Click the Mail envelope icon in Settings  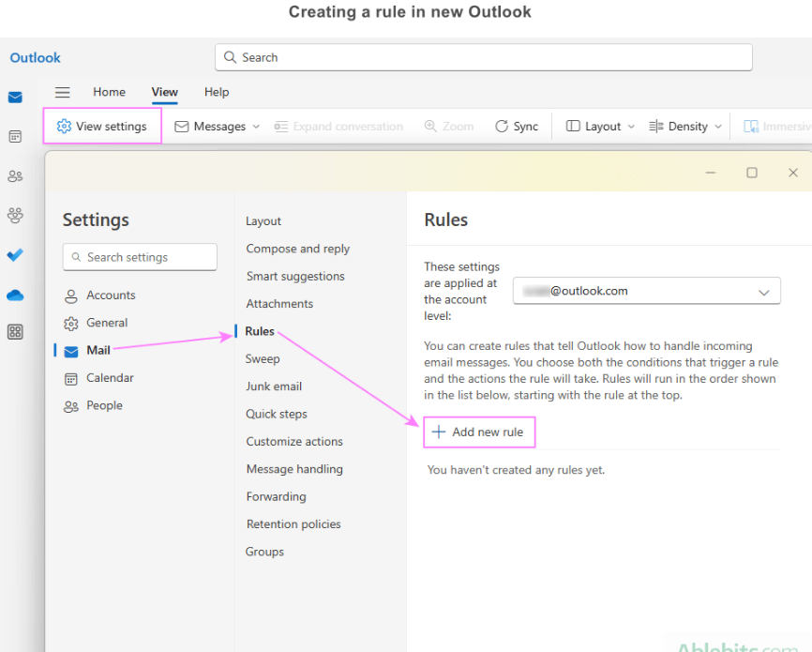[x=71, y=352]
